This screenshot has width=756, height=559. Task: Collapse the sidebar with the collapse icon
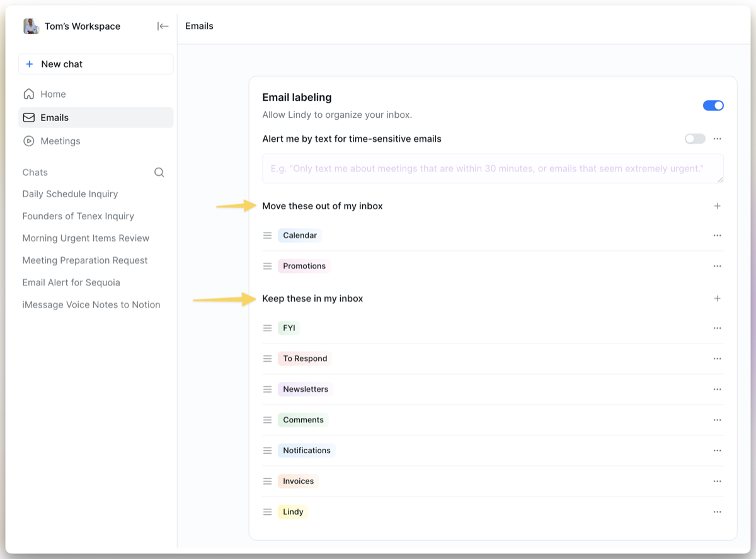click(x=163, y=26)
